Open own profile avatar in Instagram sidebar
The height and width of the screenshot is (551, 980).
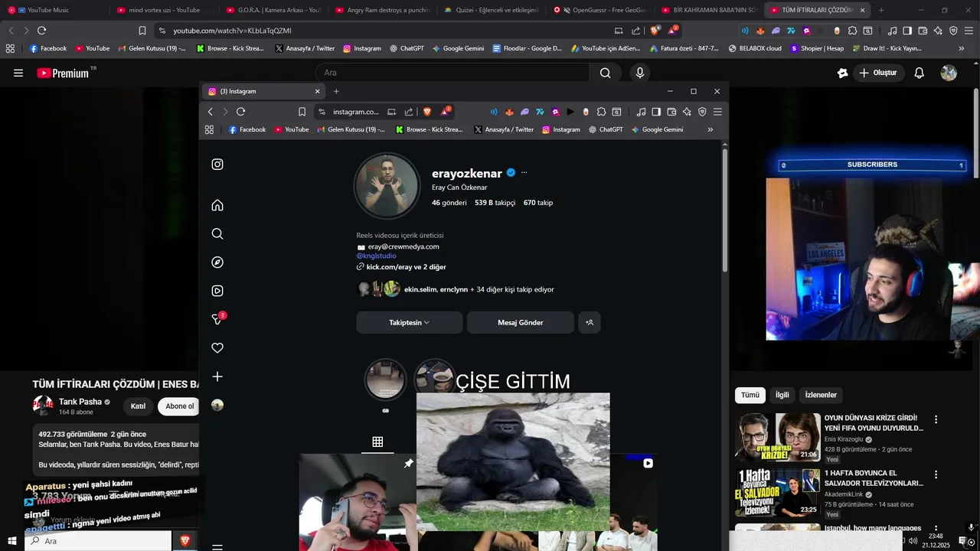(217, 405)
